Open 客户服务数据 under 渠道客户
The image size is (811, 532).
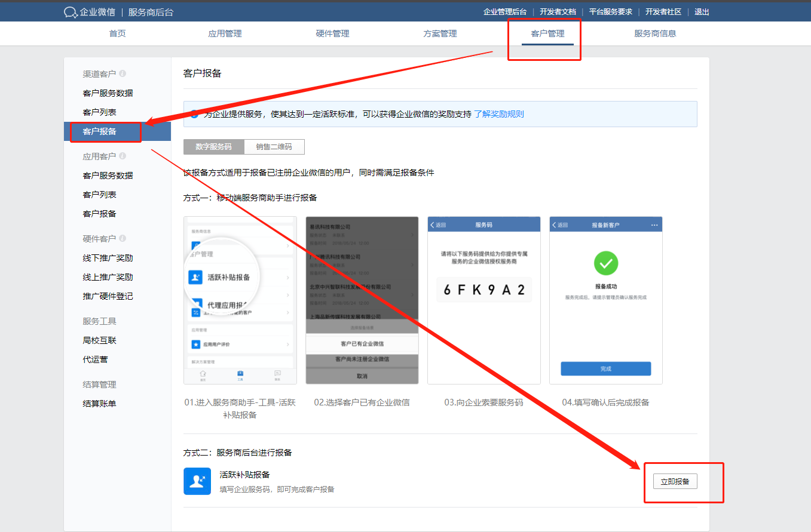[108, 93]
